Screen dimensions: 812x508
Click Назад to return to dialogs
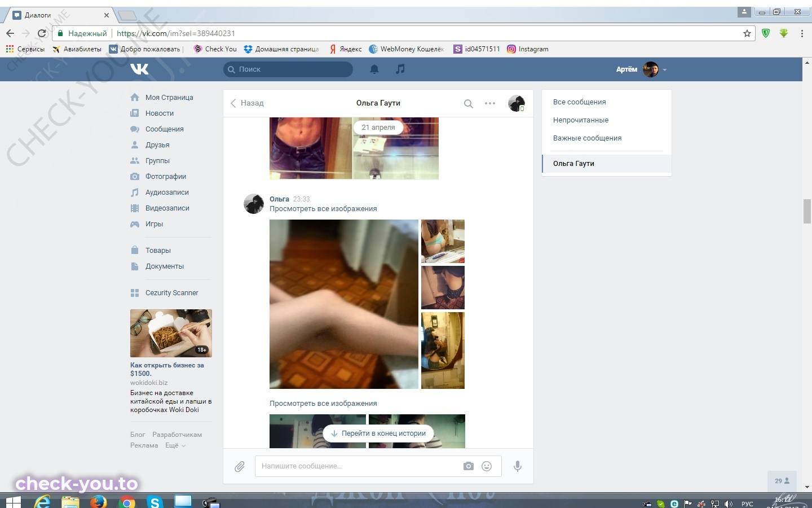[247, 103]
